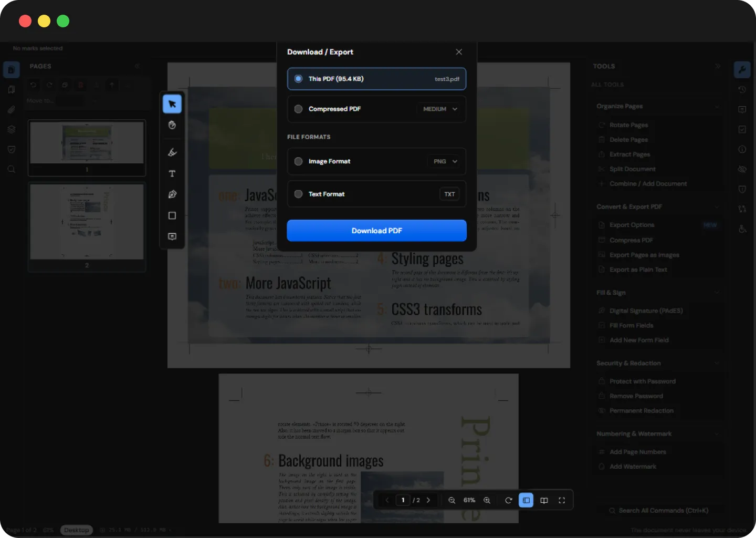Toggle the sidebar layout button

pos(526,500)
